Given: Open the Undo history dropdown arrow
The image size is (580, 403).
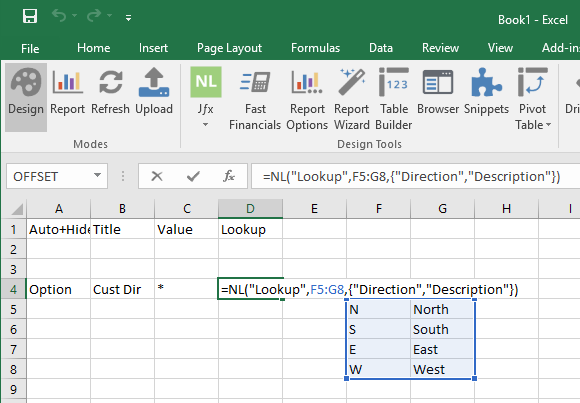Looking at the screenshot, I should pyautogui.click(x=75, y=16).
